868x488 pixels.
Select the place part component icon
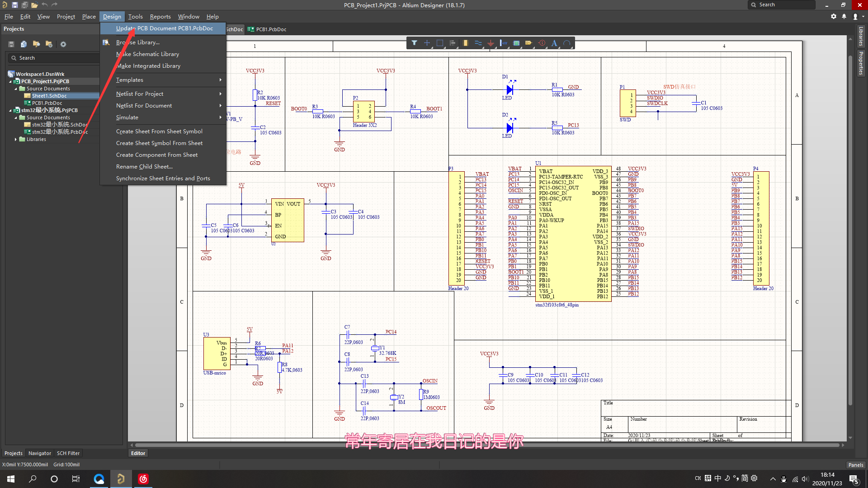pos(465,43)
